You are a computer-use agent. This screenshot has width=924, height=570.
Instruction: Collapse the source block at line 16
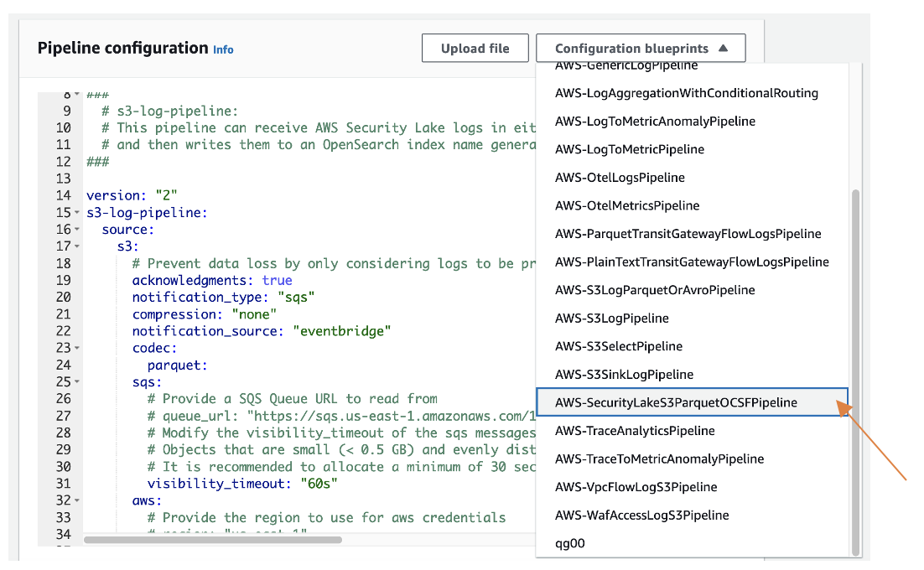click(x=75, y=229)
